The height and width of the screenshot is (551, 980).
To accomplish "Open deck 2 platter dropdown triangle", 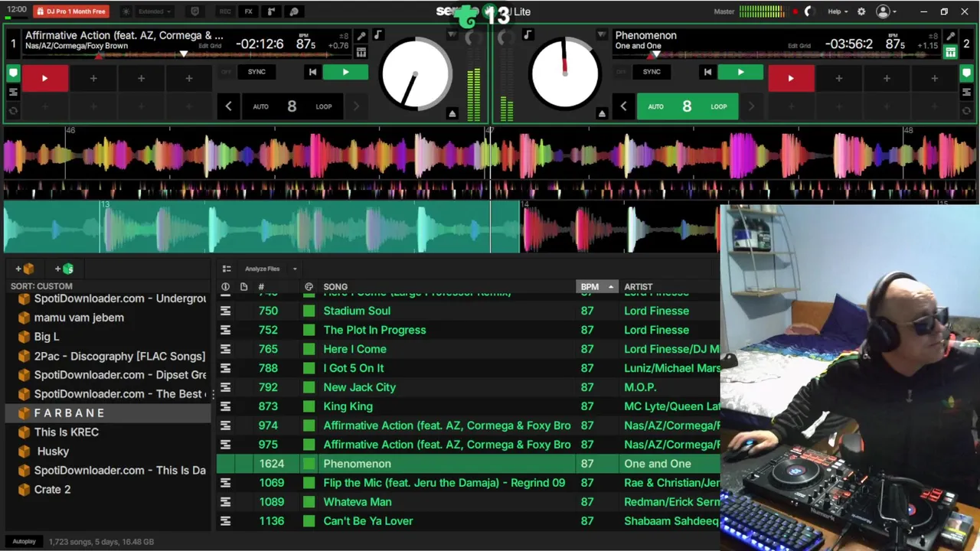I will coord(602,35).
